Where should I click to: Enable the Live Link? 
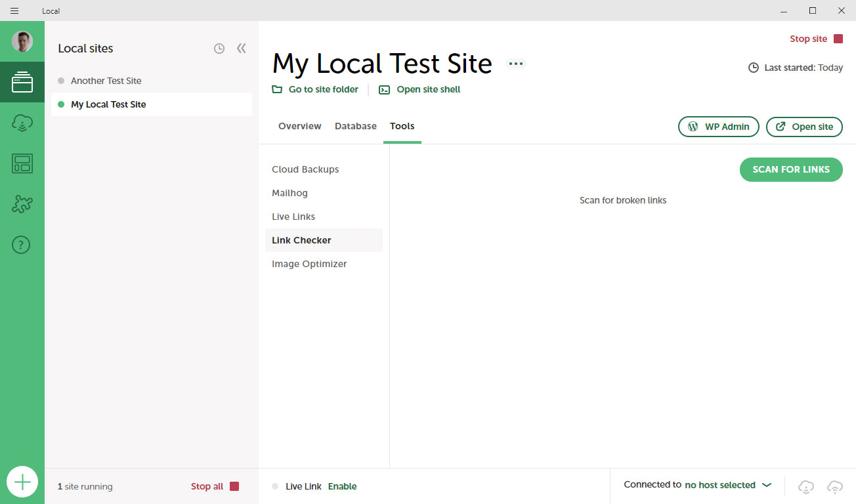point(343,486)
